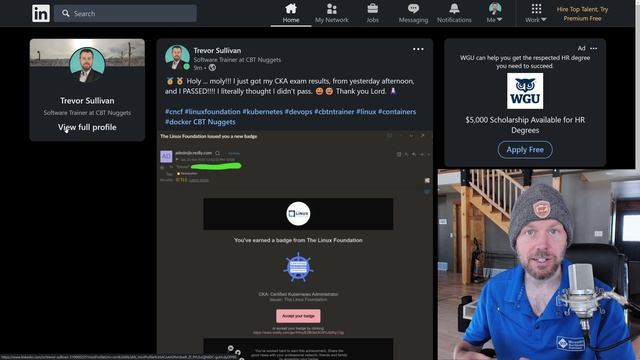Click Accept your badge button in email image
The image size is (640, 360).
[x=298, y=316]
